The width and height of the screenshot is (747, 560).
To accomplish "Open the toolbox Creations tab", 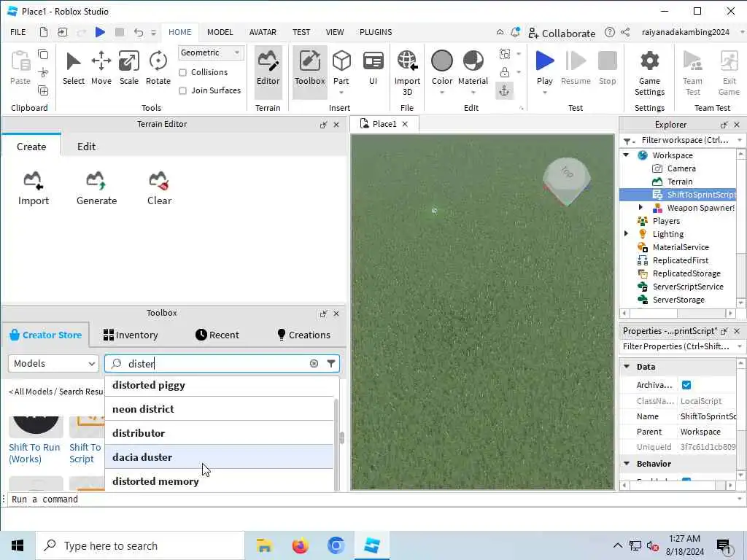I will click(x=303, y=335).
